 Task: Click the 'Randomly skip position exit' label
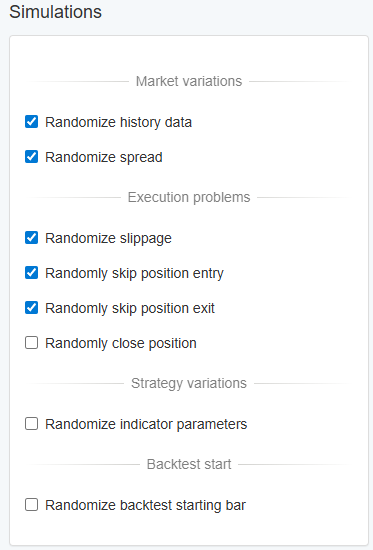(x=130, y=309)
